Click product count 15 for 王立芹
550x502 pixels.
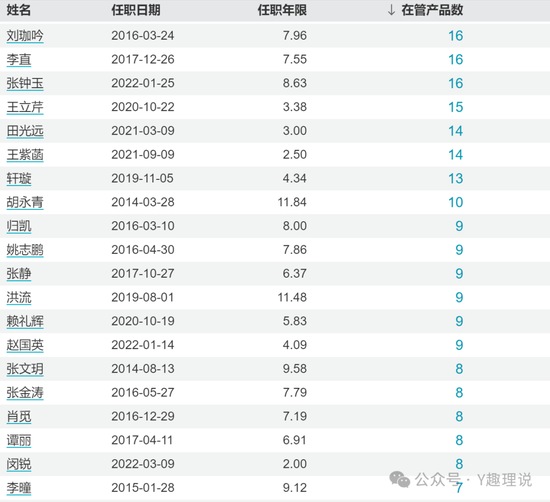click(456, 107)
